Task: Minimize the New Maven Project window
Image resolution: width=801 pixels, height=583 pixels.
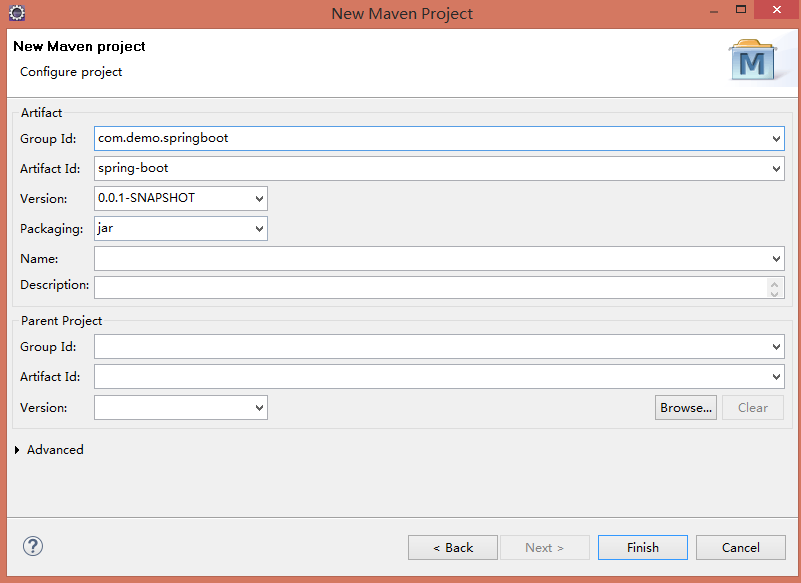Action: [x=714, y=10]
